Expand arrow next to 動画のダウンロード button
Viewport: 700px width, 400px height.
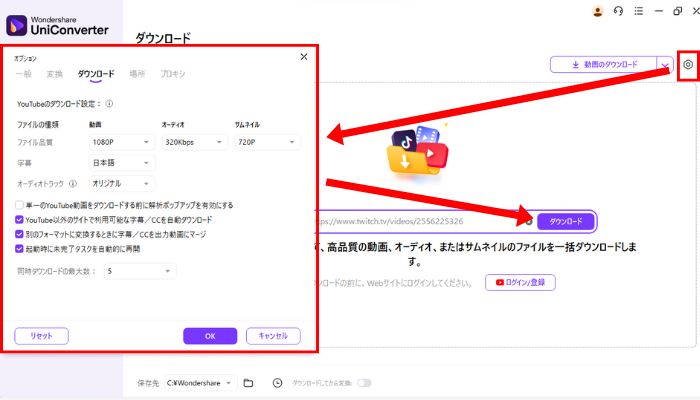click(665, 65)
